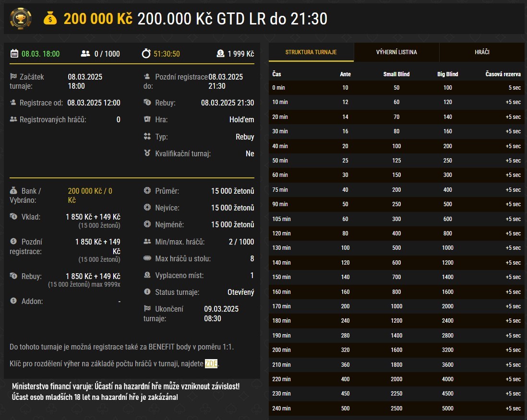Screen dimensions: 527x420
Task: Click the money bag icon beside 200 000 Kč
Action: pyautogui.click(x=50, y=19)
